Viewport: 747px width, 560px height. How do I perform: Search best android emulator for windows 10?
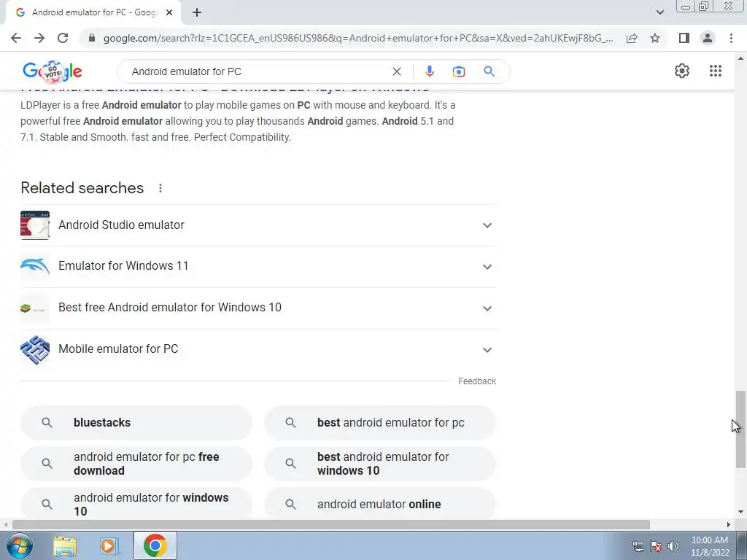(x=379, y=463)
